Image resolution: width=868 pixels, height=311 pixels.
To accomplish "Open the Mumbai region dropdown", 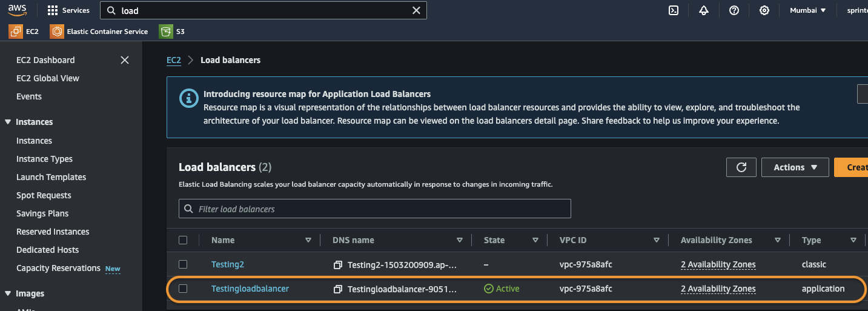I will pyautogui.click(x=807, y=10).
